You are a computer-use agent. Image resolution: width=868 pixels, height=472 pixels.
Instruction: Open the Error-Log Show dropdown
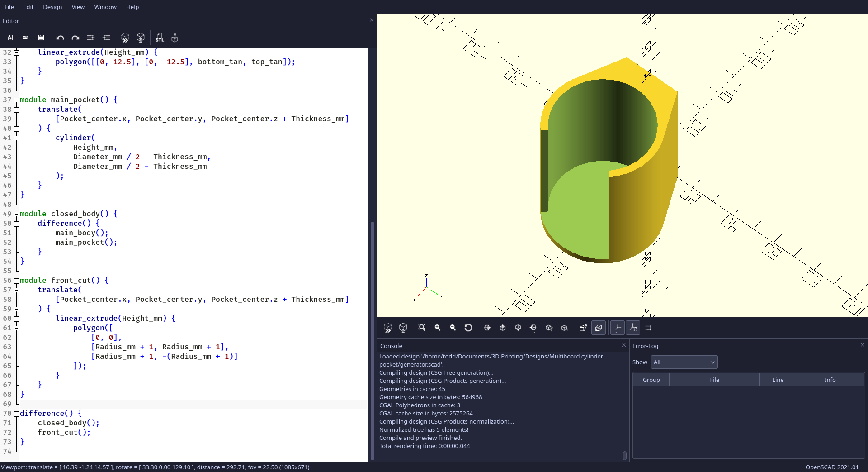(x=684, y=362)
